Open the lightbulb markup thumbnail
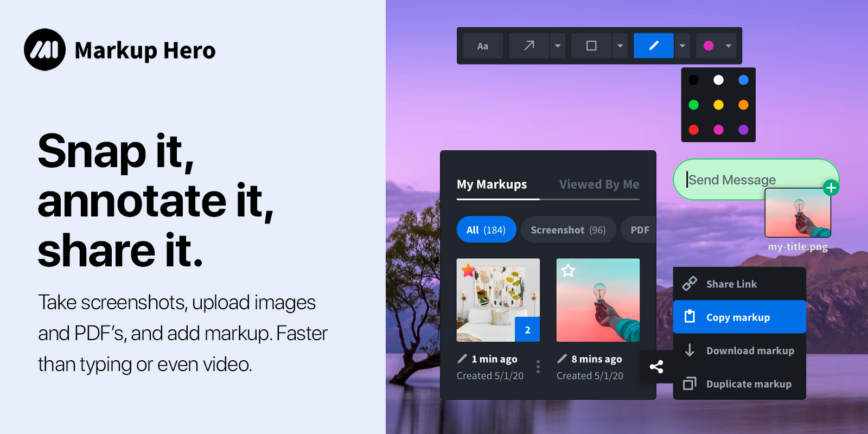 (598, 300)
